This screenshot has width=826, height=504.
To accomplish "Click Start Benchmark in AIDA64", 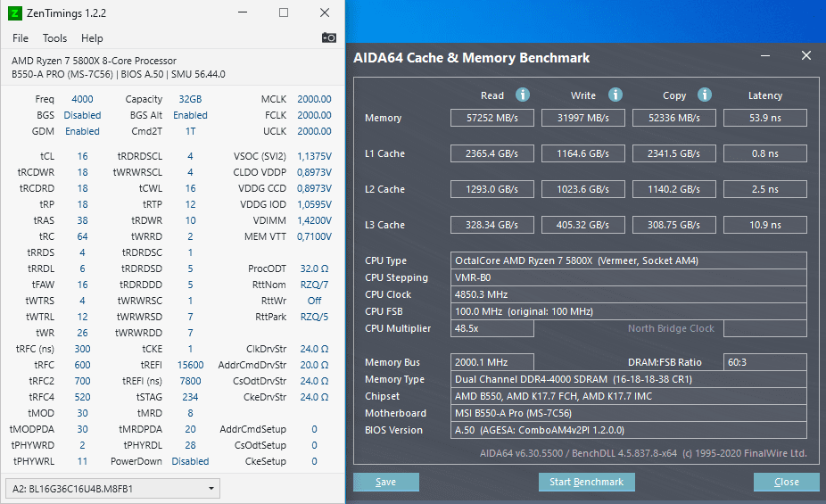I will pyautogui.click(x=586, y=482).
